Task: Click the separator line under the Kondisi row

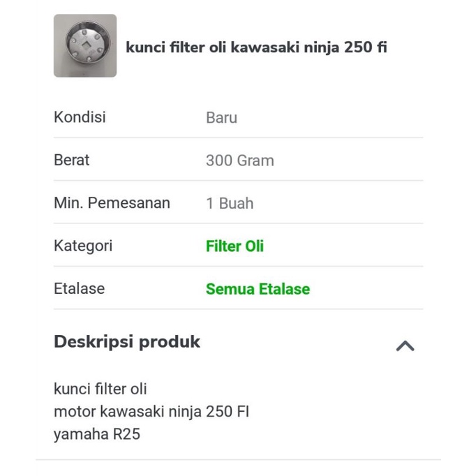Action: [238, 138]
